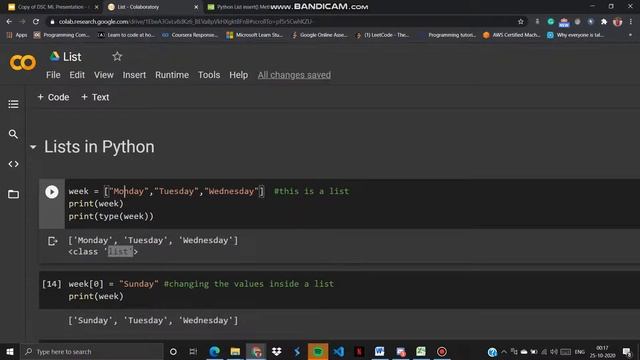
Task: Open Microsoft Word from the taskbar
Action: pyautogui.click(x=380, y=351)
